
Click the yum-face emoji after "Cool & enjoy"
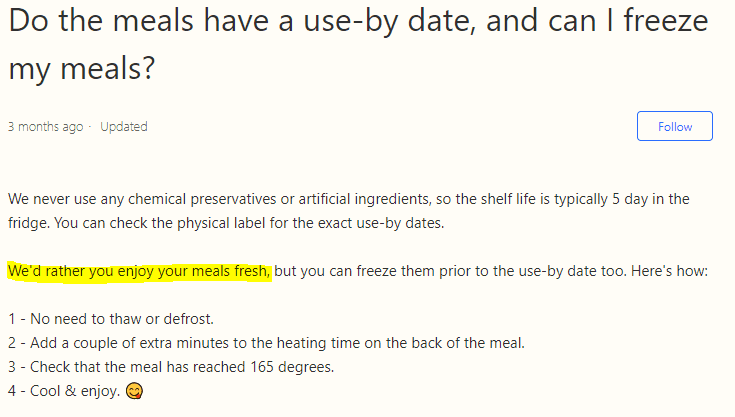[135, 391]
